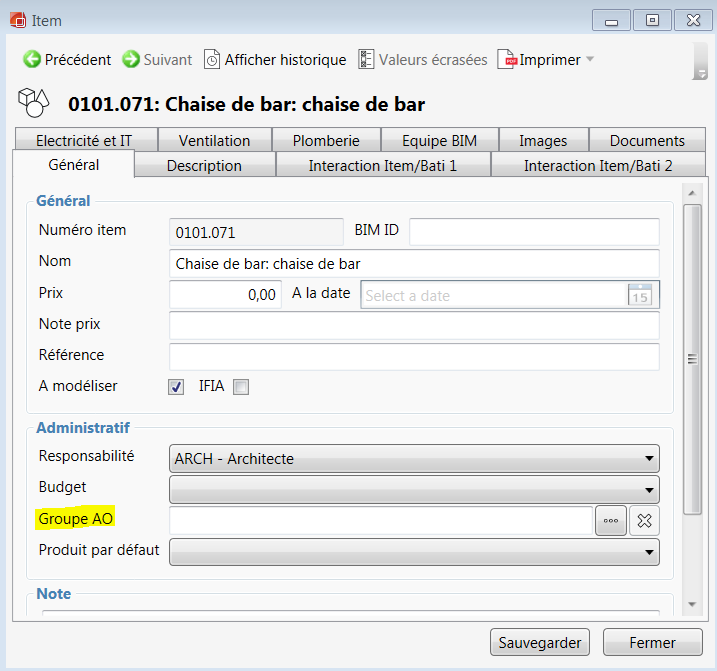The height and width of the screenshot is (671, 717).
Task: Switch to the Description tab
Action: [204, 165]
